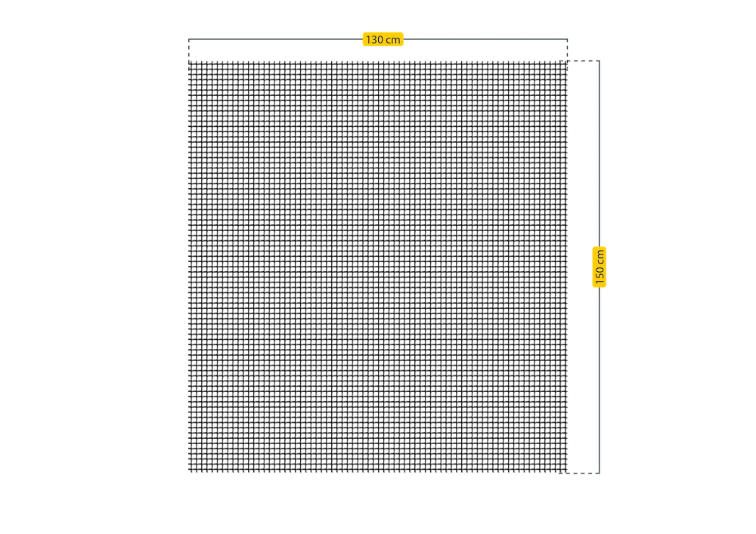Click the yellow 130 cm width label
The width and height of the screenshot is (756, 534).
[383, 39]
